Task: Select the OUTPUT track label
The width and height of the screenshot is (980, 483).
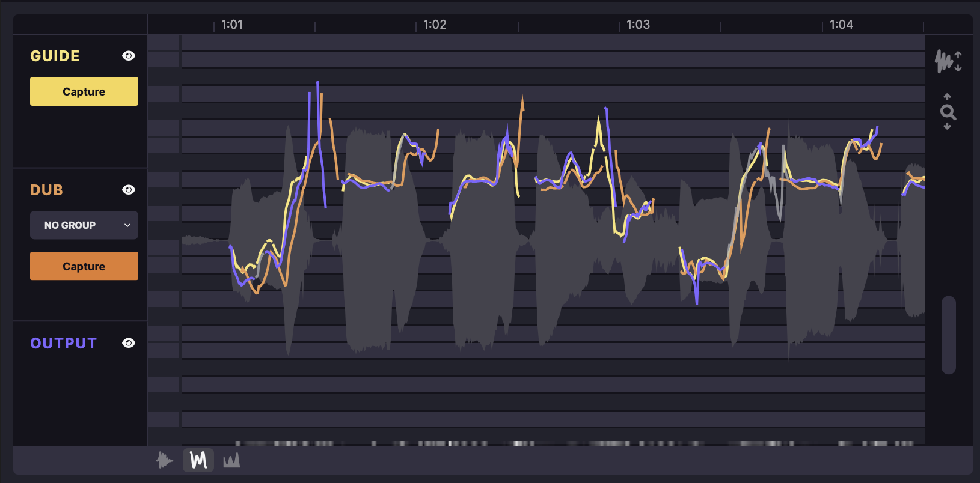Action: coord(63,343)
